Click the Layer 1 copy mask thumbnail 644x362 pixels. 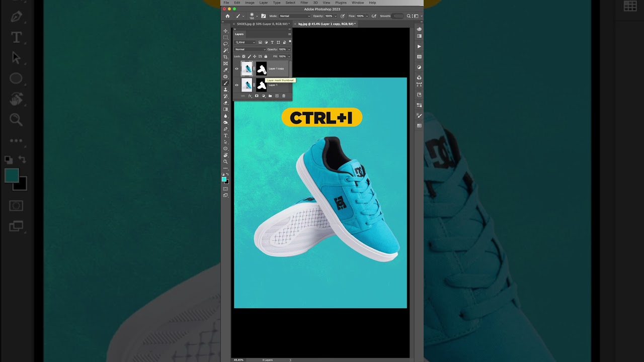tap(261, 68)
